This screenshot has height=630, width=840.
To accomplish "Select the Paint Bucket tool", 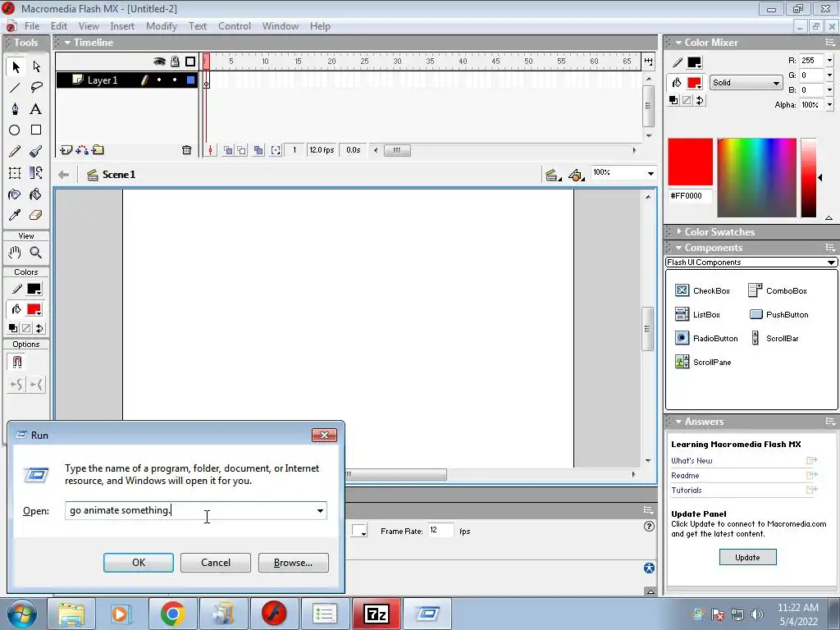I will click(x=36, y=194).
